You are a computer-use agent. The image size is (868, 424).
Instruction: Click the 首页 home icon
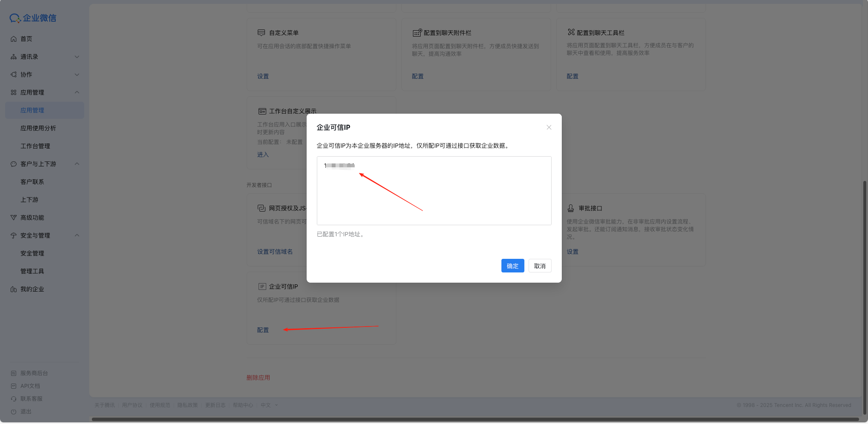pos(14,39)
